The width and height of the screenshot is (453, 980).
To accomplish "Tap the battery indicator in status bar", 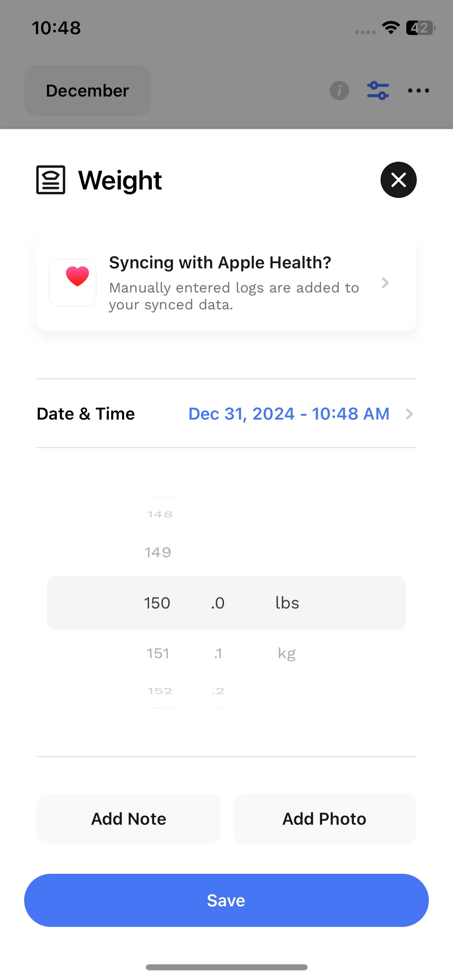I will pyautogui.click(x=421, y=28).
